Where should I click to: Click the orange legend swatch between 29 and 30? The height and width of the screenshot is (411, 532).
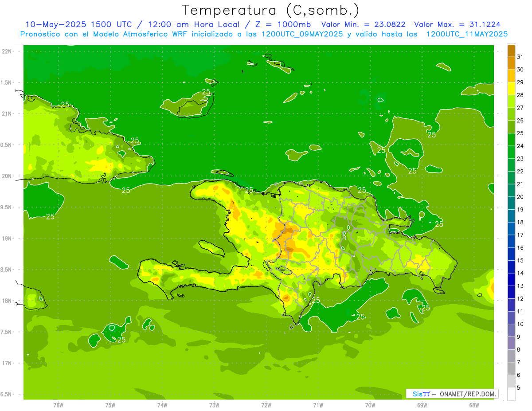point(511,76)
